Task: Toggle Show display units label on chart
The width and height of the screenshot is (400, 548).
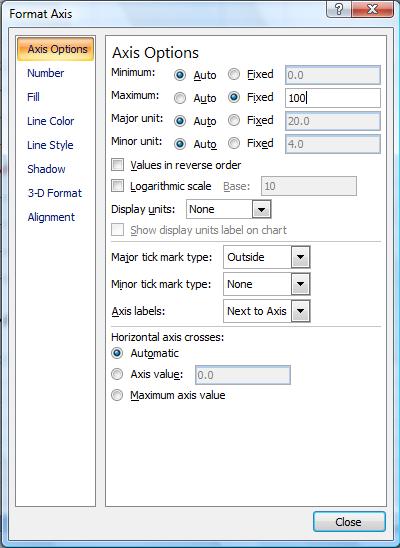Action: [x=117, y=230]
